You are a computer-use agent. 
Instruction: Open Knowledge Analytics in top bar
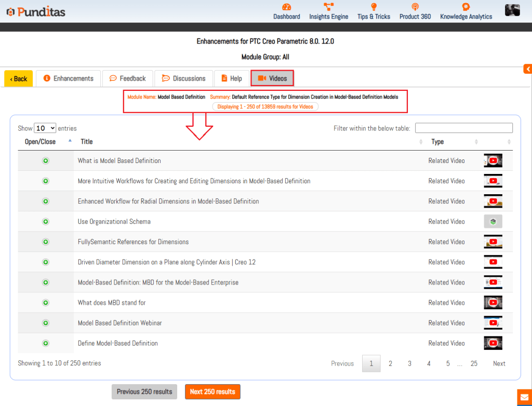(x=466, y=7)
